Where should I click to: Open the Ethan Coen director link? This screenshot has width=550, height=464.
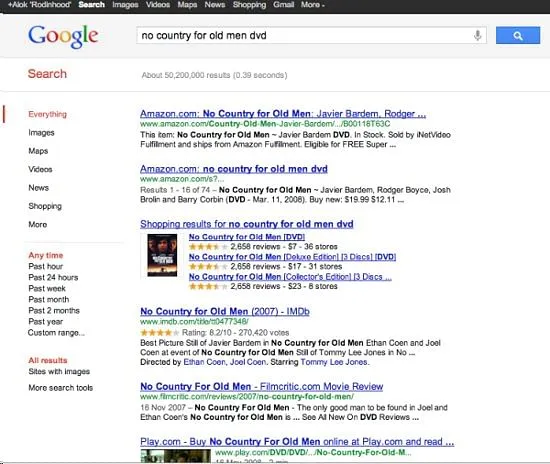pos(204,362)
